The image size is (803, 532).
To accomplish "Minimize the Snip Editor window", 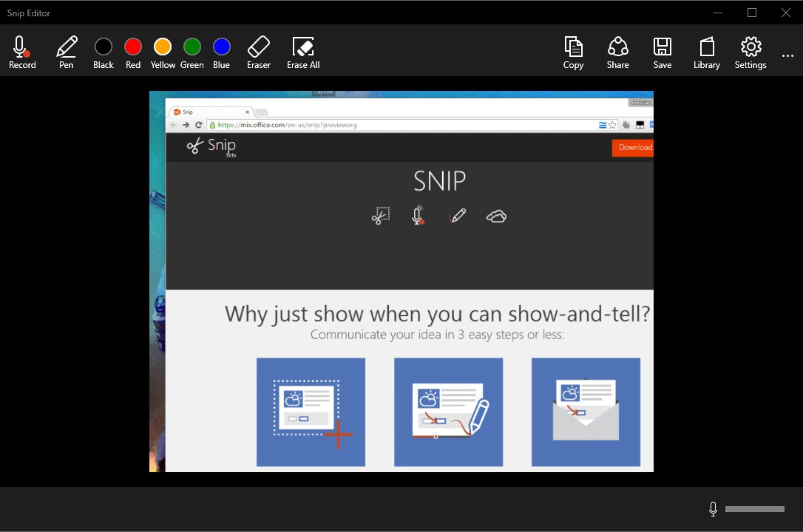I will point(718,13).
